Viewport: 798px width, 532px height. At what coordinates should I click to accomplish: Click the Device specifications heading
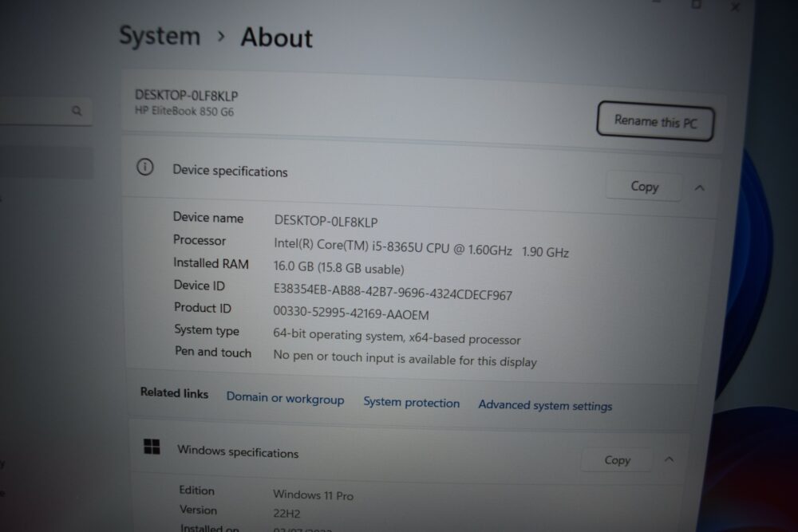230,171
